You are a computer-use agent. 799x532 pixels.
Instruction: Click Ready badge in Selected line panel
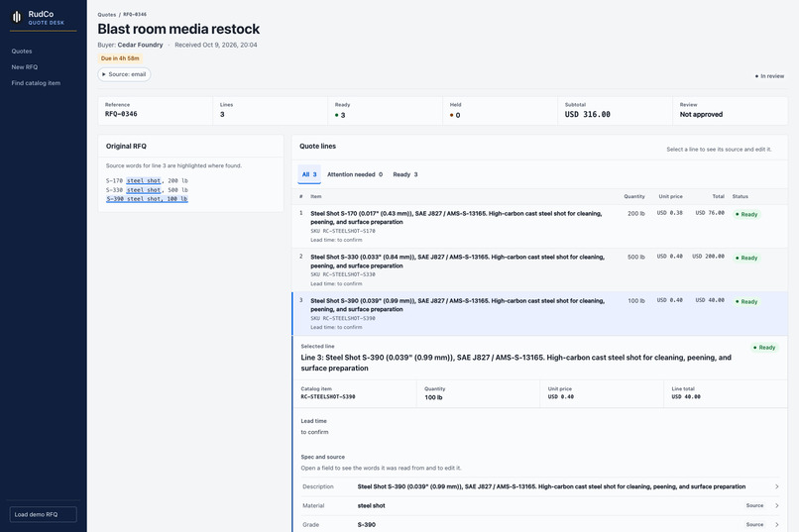[x=764, y=347]
